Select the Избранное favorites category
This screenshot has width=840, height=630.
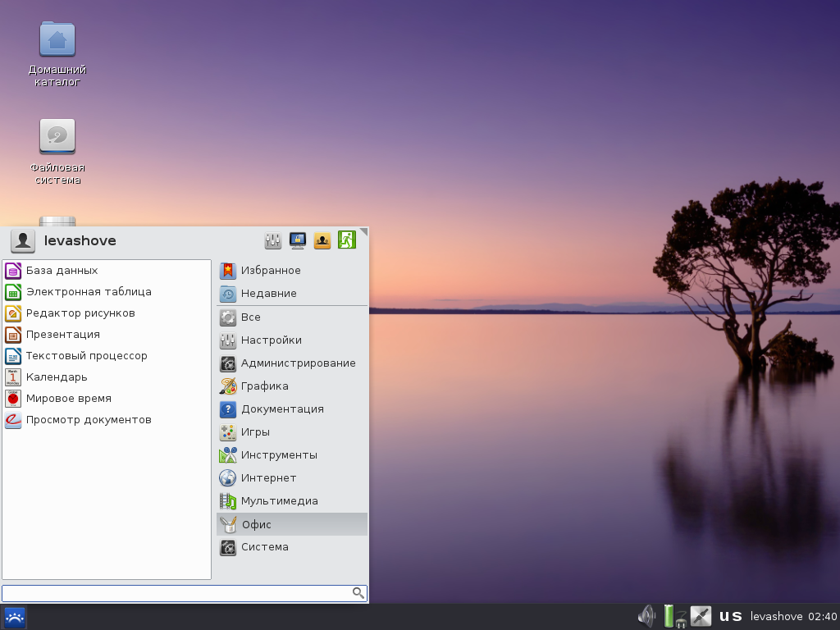tap(292, 271)
